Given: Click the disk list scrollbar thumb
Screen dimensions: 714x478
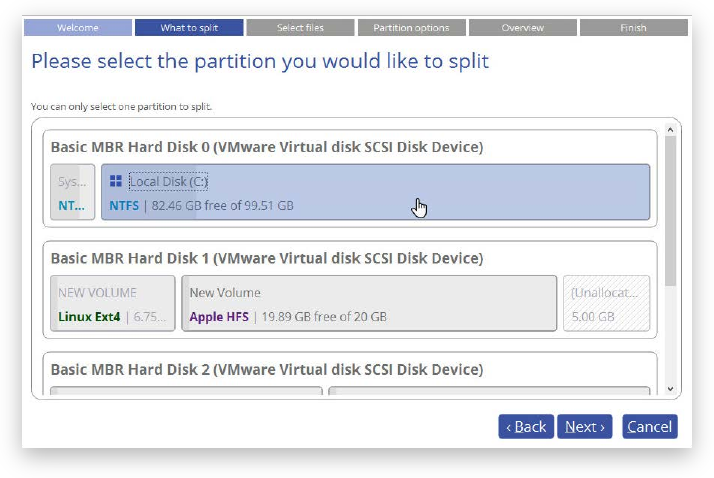Looking at the screenshot, I should coord(671,210).
